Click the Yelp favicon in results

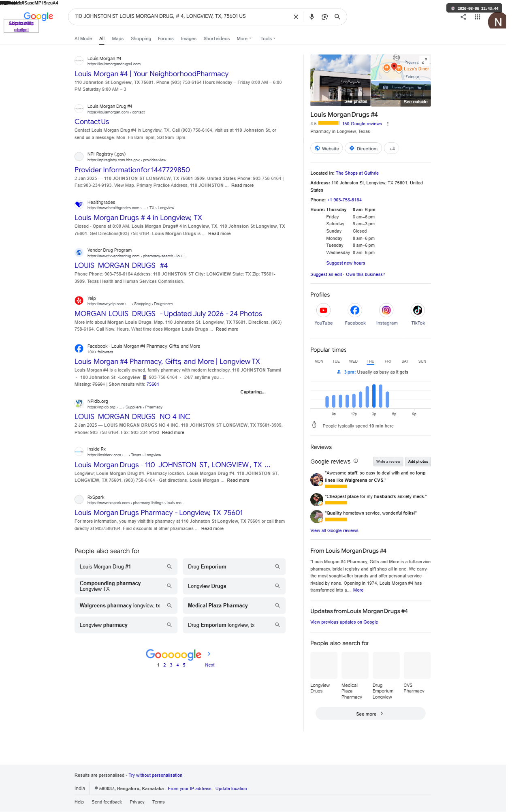point(79,301)
